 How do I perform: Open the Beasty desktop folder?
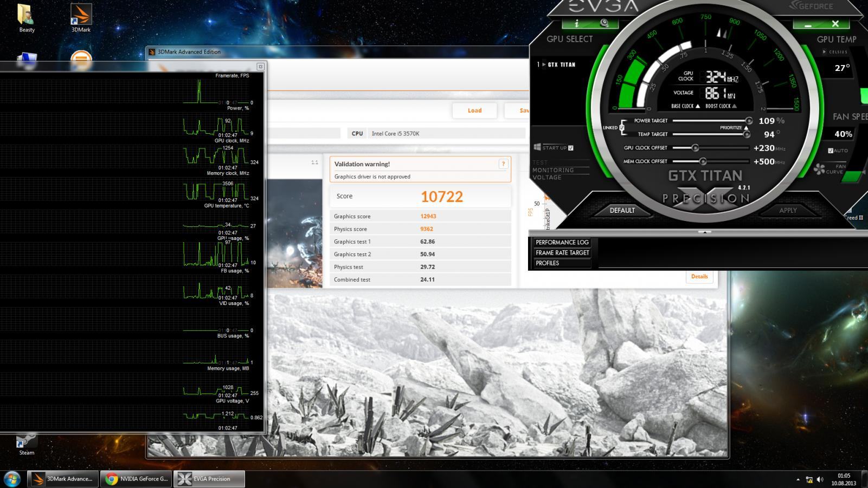click(27, 18)
